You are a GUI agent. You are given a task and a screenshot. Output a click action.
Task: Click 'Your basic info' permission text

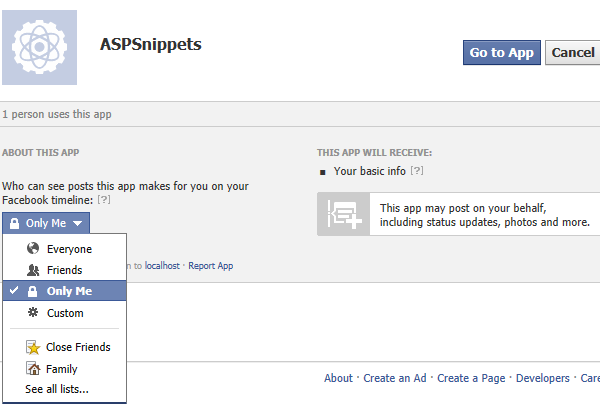click(370, 171)
